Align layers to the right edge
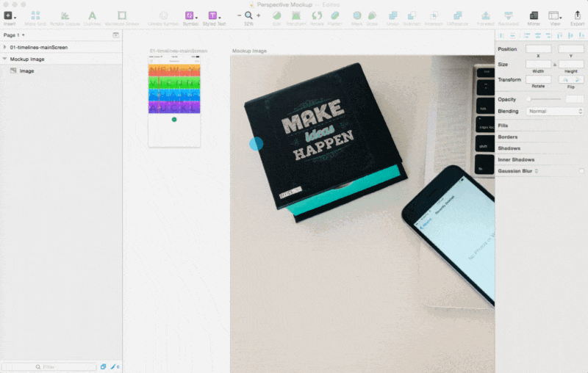This screenshot has height=373, width=588. [x=548, y=35]
